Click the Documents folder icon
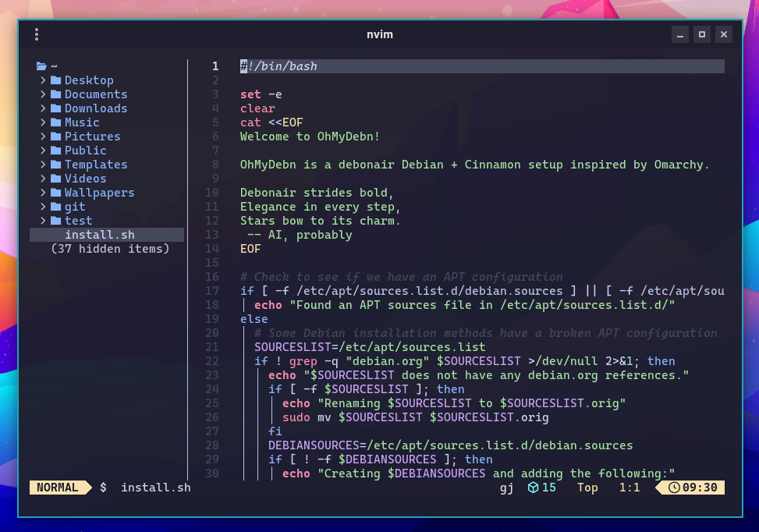Image resolution: width=759 pixels, height=532 pixels. click(56, 94)
